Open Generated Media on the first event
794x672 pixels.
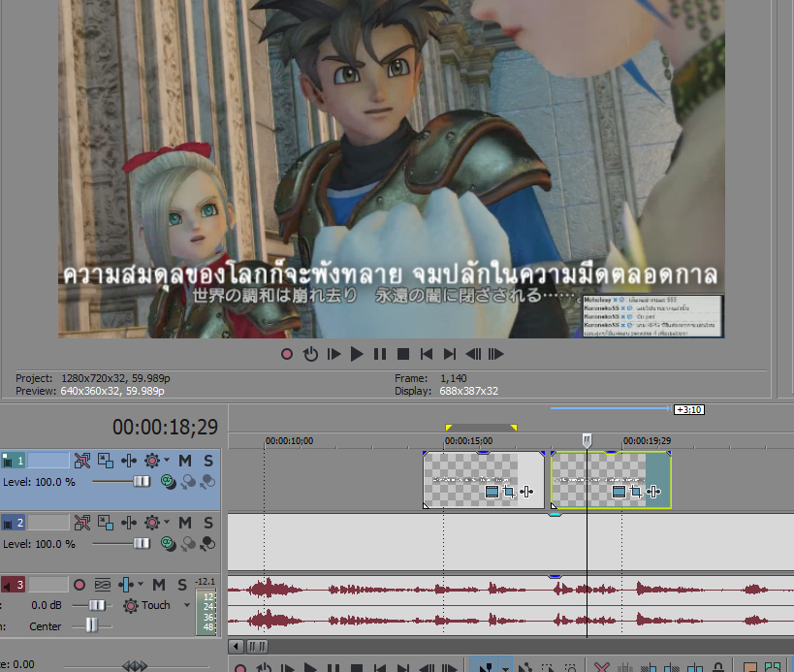click(492, 492)
